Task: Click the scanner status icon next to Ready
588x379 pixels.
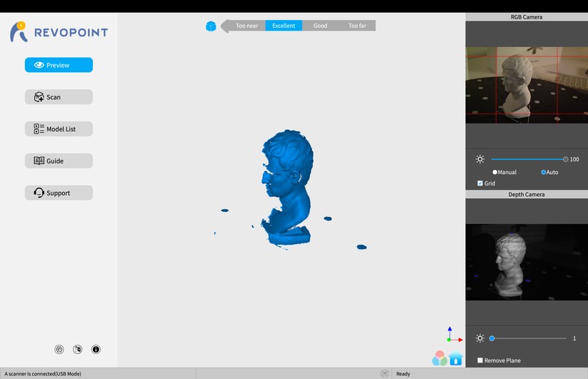Action: 384,373
